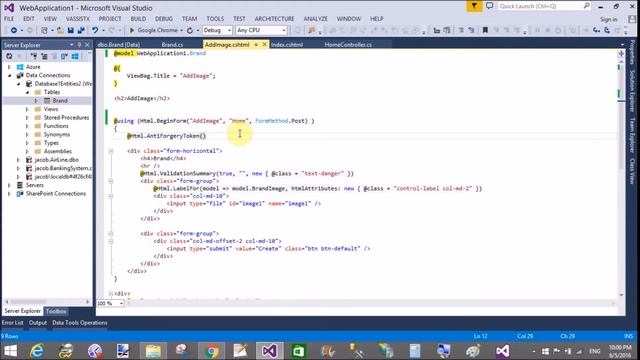This screenshot has width=640, height=360.
Task: Open the ARCHITECTURE menu
Action: point(274,19)
